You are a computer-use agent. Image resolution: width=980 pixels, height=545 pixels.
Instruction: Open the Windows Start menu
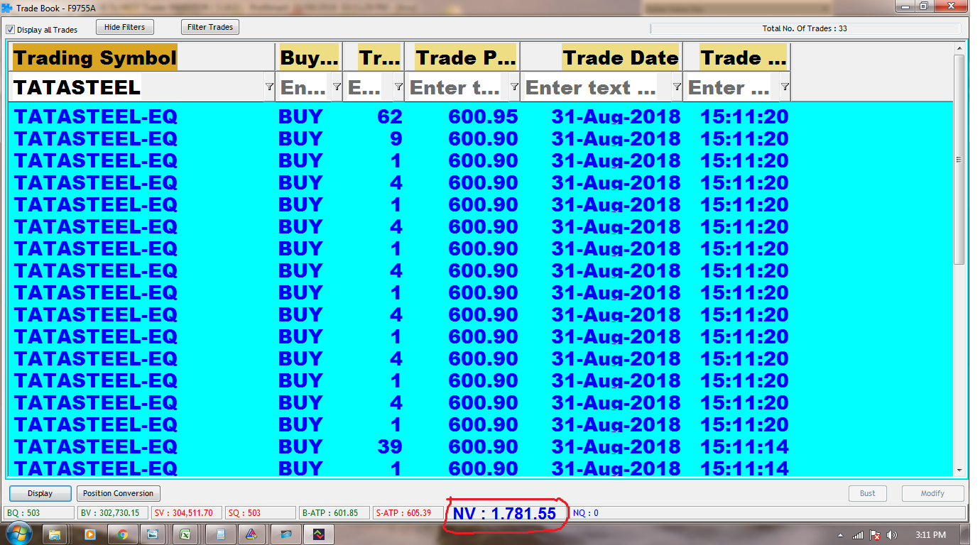tap(18, 534)
